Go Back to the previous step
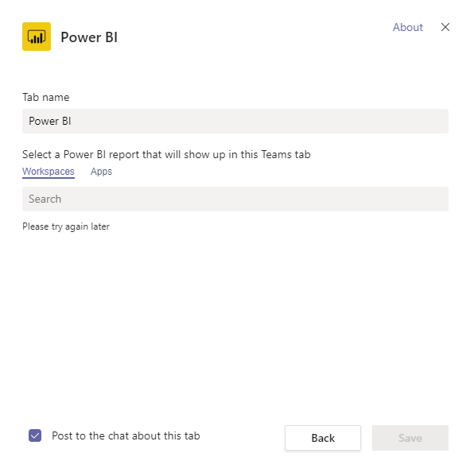This screenshot has height=476, width=474. [x=323, y=438]
